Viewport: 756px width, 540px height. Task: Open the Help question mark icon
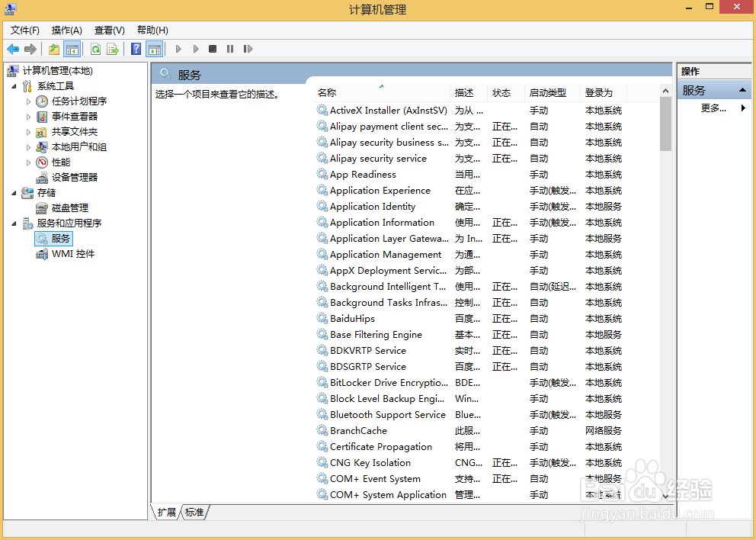136,49
